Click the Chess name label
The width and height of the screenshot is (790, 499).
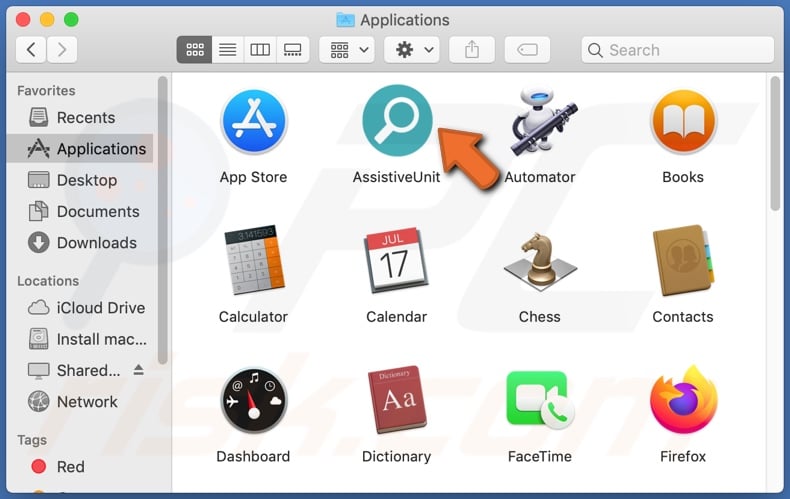[x=540, y=317]
